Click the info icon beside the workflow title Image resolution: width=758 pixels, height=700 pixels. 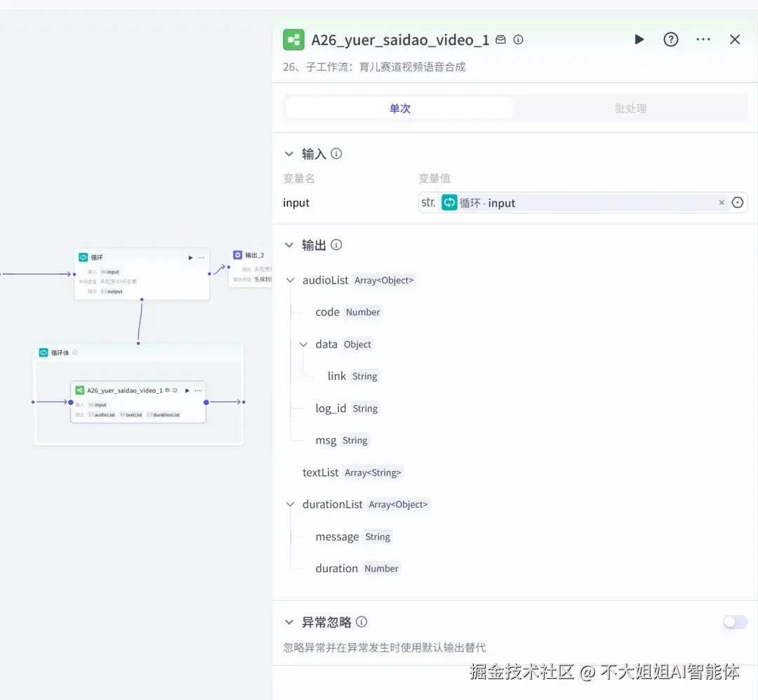click(x=518, y=40)
